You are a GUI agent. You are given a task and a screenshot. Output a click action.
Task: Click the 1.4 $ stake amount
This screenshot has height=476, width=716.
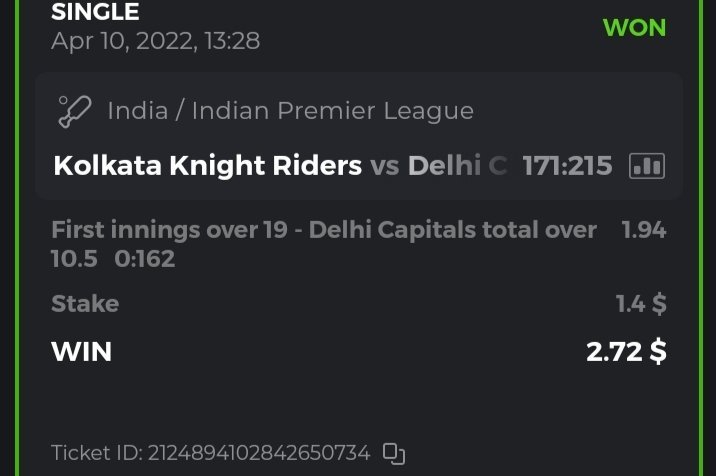(x=641, y=303)
